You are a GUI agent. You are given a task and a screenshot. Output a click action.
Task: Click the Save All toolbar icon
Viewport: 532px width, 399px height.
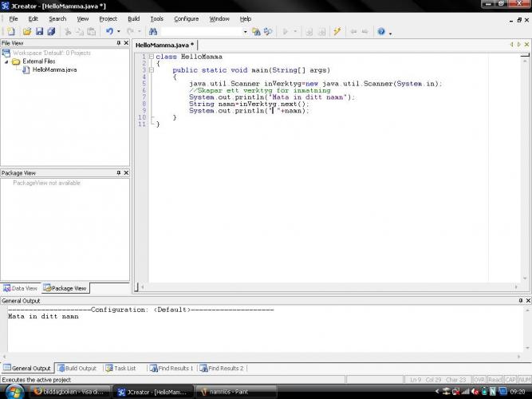[51, 32]
